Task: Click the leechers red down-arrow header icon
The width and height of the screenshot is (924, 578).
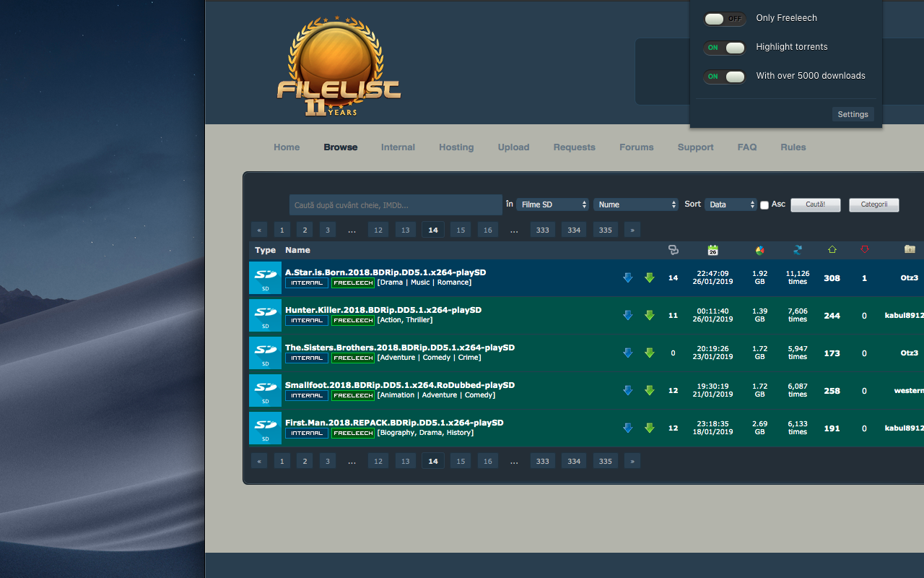Action: [864, 250]
